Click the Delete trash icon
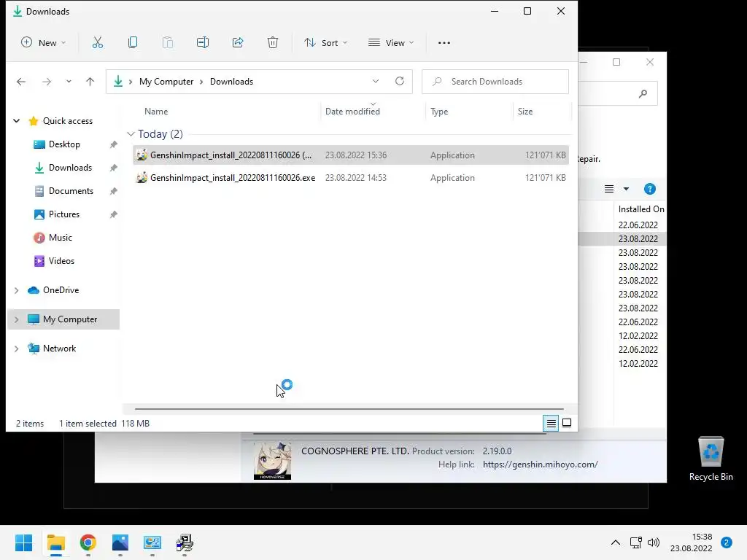The image size is (747, 560). (x=273, y=43)
